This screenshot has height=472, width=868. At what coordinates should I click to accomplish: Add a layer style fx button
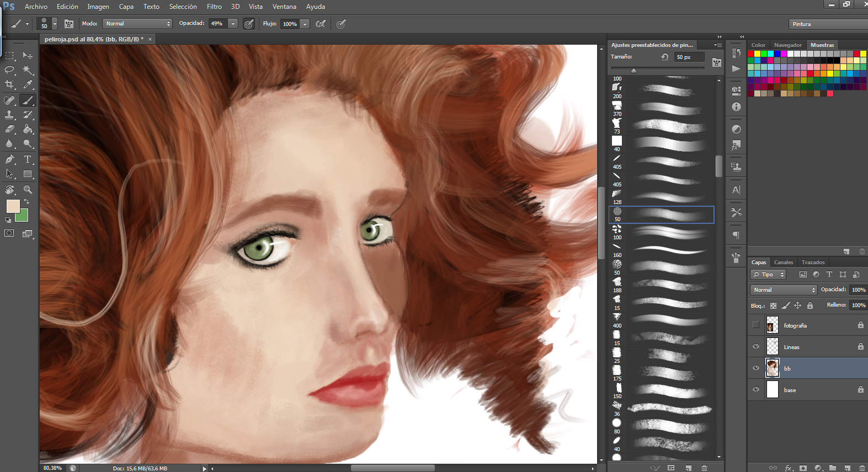coord(789,468)
